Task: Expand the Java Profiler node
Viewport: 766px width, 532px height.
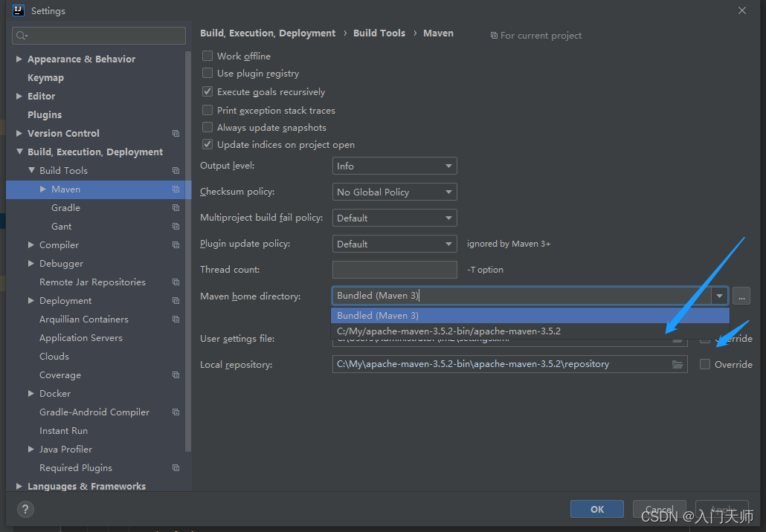Action: pos(30,449)
